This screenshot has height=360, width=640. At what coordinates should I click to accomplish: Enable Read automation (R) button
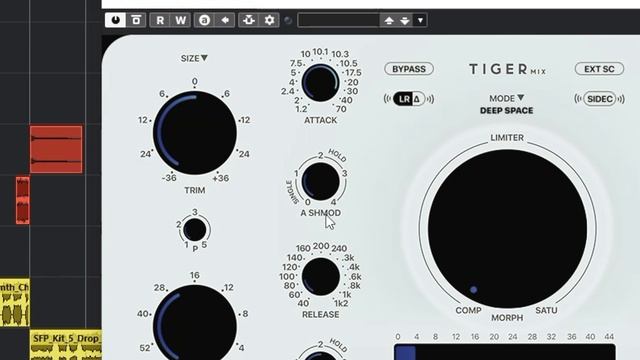160,20
